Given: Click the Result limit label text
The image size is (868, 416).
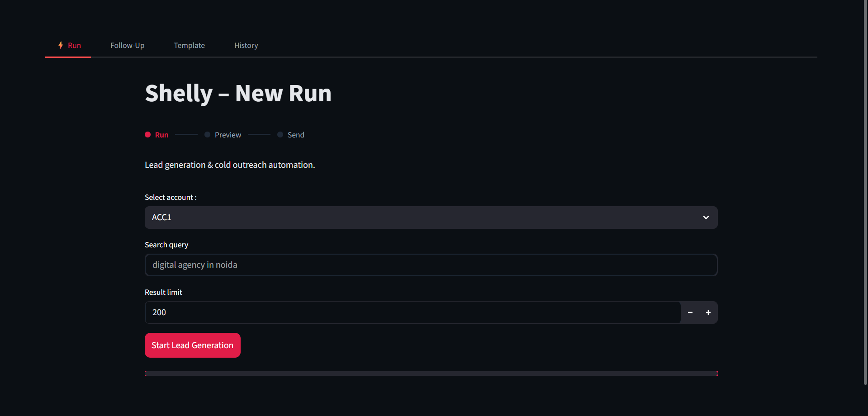Looking at the screenshot, I should pos(163,292).
